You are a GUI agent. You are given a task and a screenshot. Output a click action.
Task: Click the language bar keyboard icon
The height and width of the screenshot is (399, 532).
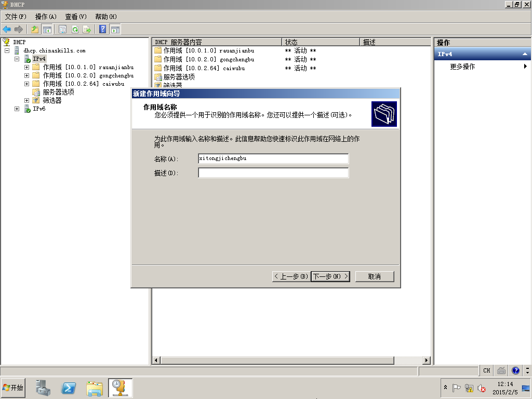click(x=501, y=370)
